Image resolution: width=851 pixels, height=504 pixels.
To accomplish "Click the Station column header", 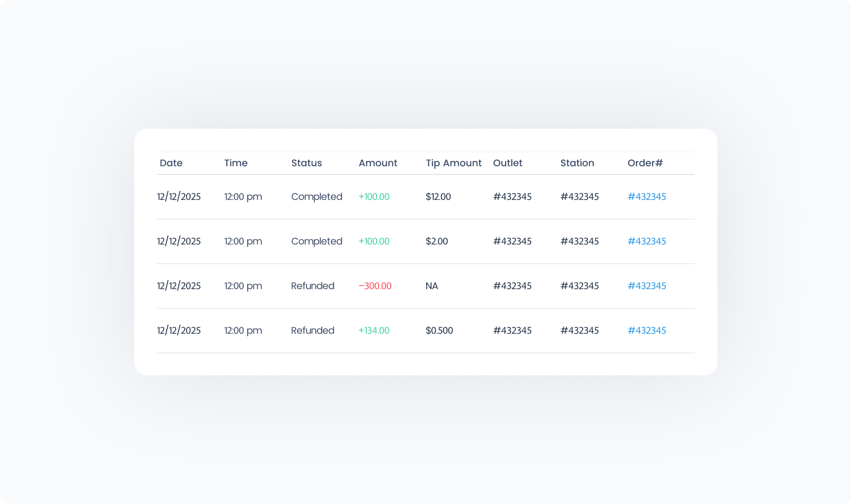I will click(x=577, y=163).
